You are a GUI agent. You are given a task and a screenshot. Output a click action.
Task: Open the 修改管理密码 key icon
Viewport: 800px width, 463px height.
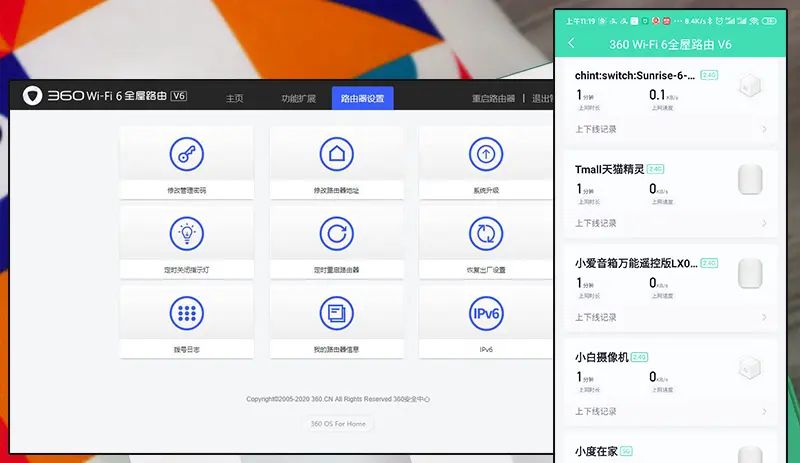coord(187,154)
